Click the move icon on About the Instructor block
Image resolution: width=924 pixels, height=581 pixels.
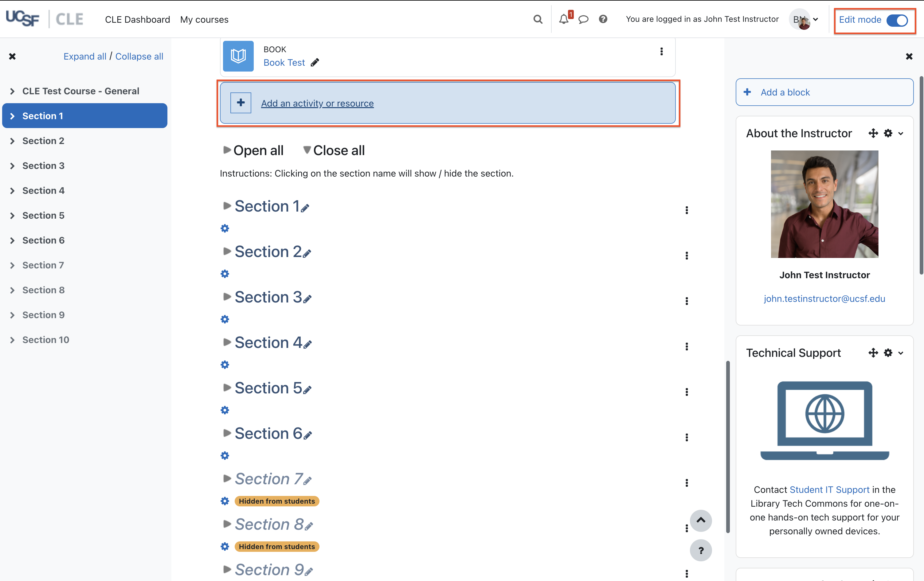(x=873, y=133)
